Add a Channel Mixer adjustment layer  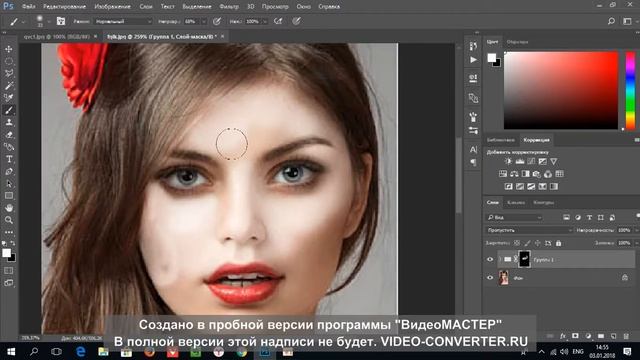point(548,174)
